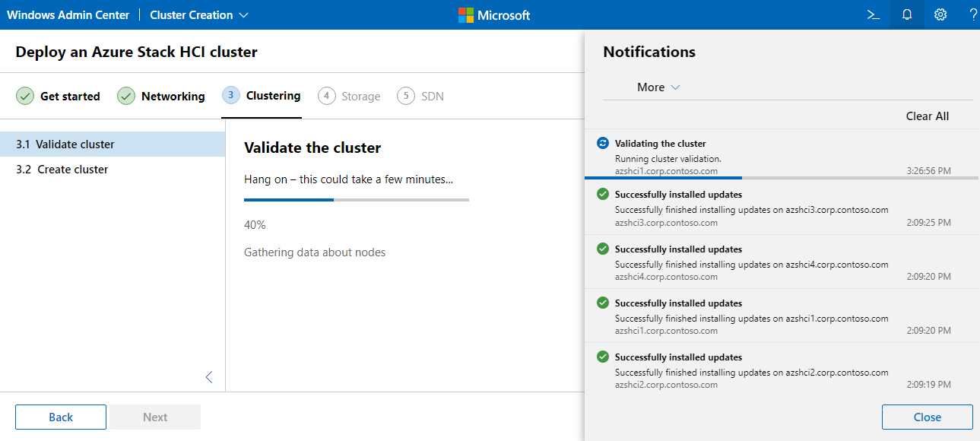Click the step 3 Clustering number circle
This screenshot has width=980, height=441.
[231, 95]
